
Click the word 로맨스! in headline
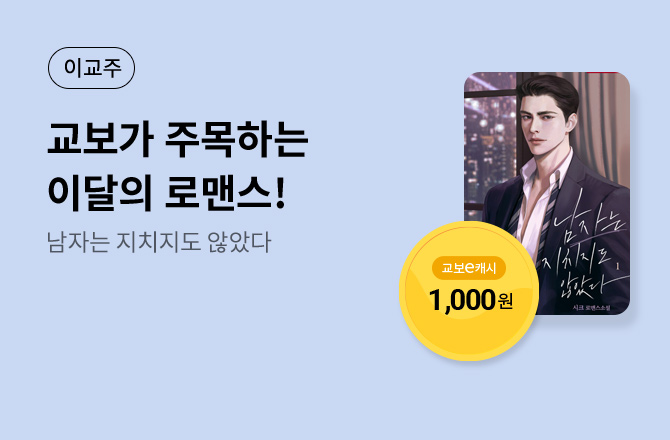tap(225, 193)
